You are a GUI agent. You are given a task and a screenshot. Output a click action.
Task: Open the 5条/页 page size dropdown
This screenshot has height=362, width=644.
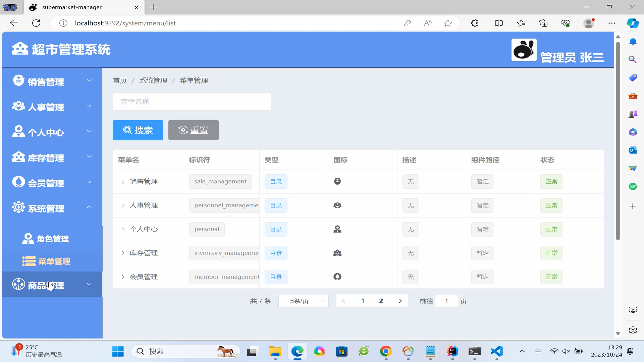[x=303, y=301]
